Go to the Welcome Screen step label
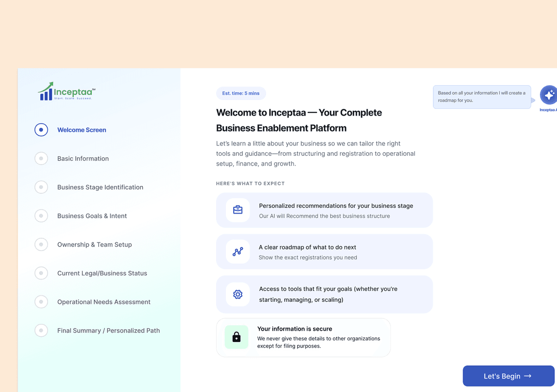 pos(81,130)
